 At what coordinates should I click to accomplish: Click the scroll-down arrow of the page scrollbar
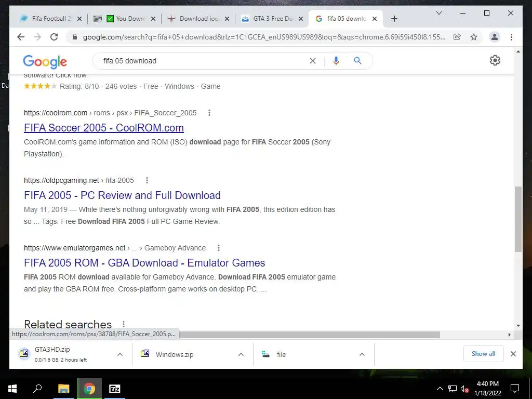click(x=518, y=326)
